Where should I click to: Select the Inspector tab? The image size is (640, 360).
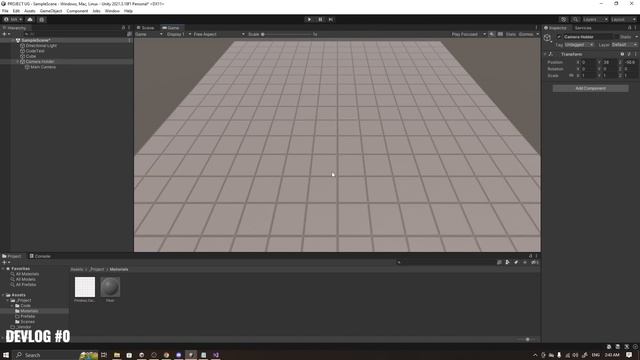[556, 28]
